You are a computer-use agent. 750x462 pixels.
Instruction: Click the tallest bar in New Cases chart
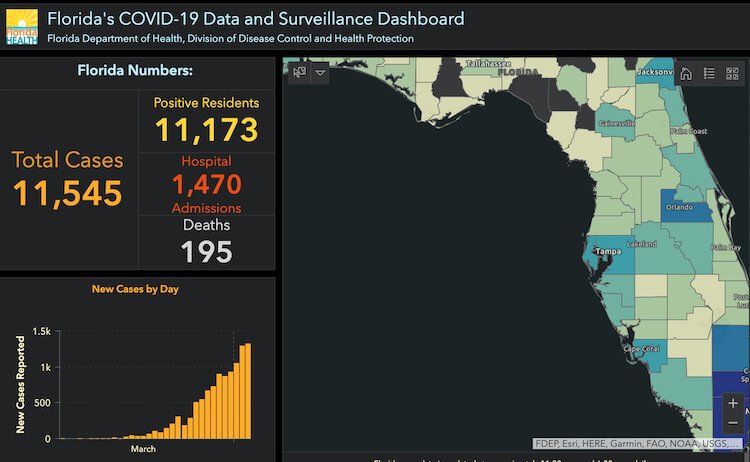[x=247, y=391]
